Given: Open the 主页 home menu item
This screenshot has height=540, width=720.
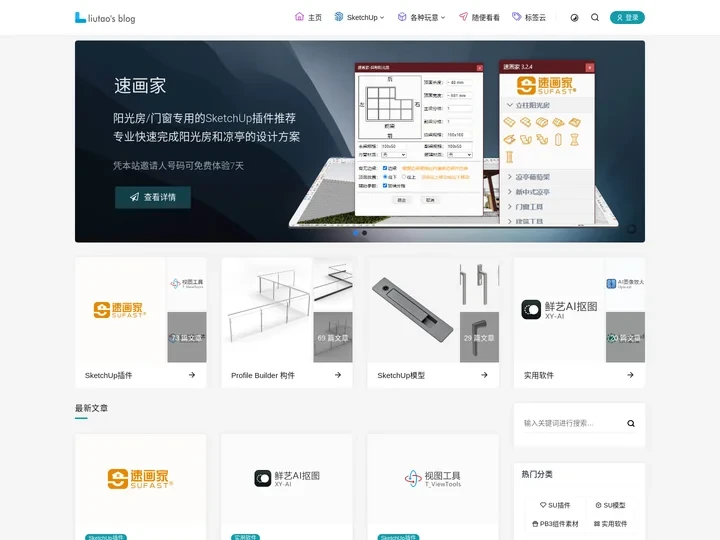Looking at the screenshot, I should pyautogui.click(x=308, y=17).
